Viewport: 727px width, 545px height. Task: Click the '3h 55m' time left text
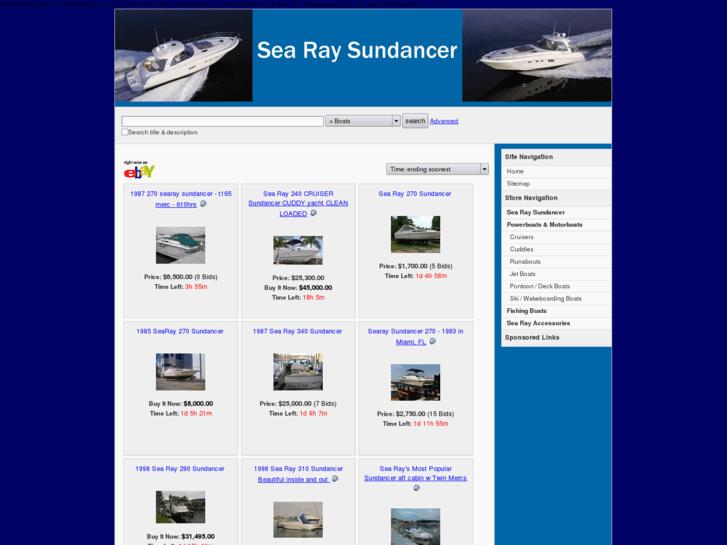click(x=196, y=287)
